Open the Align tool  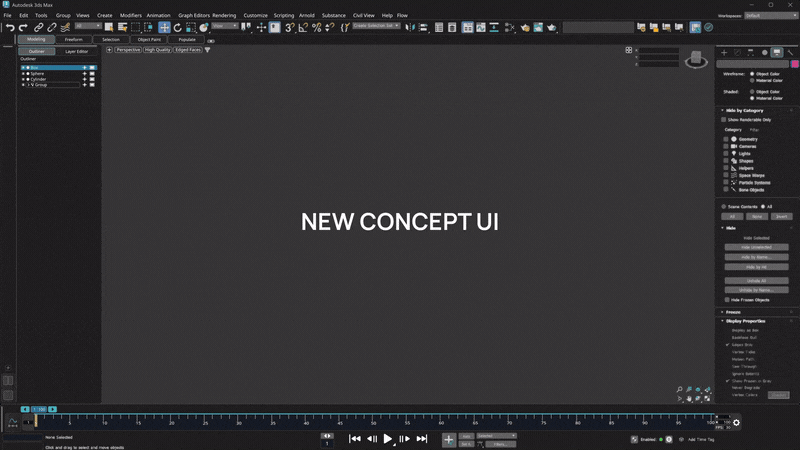point(423,28)
